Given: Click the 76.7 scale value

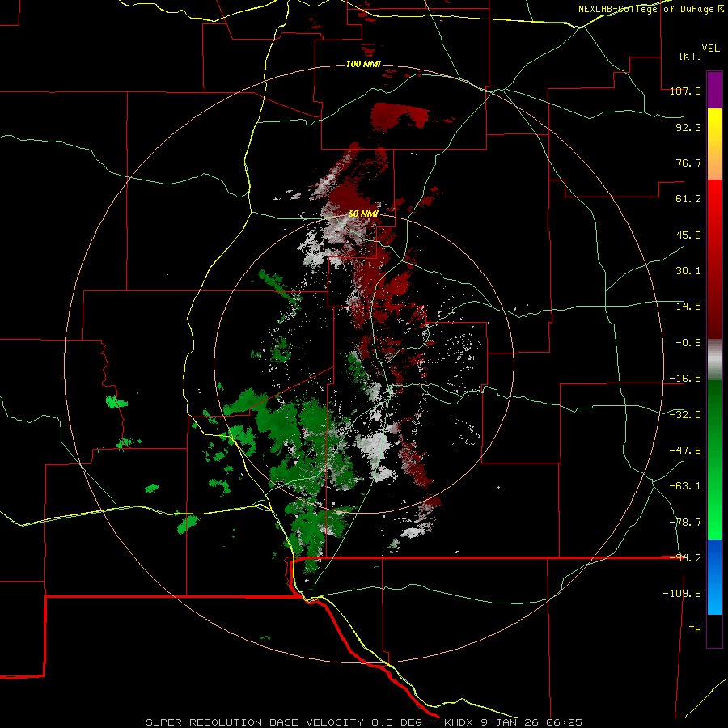Looking at the screenshot, I should [688, 163].
